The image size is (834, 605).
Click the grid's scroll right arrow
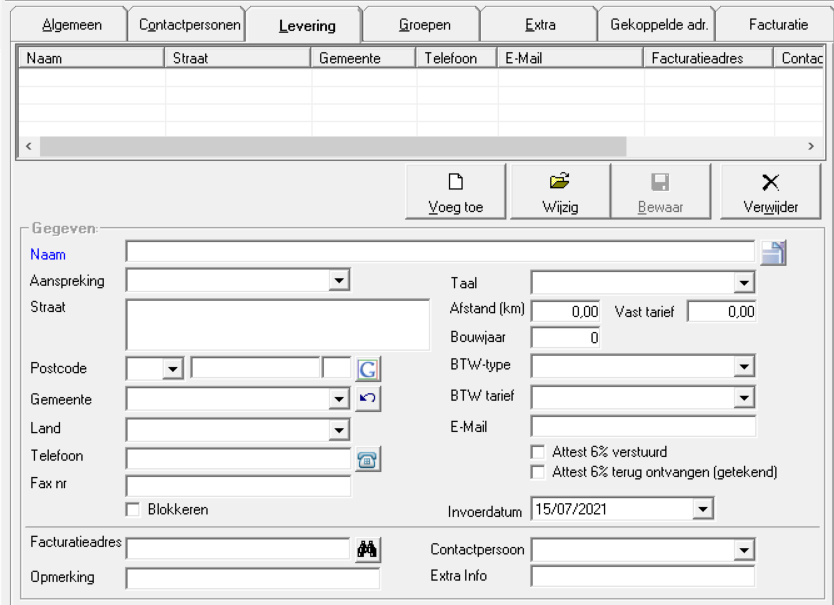[x=811, y=146]
